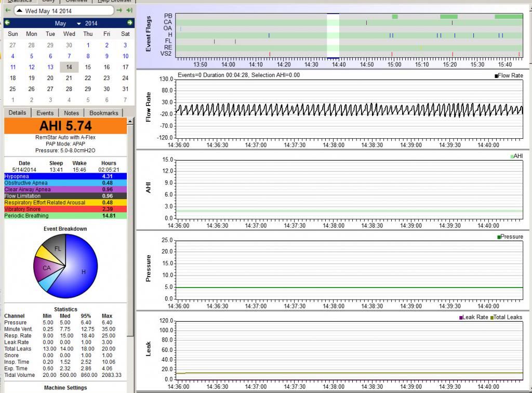Select May 10 in the calendar
The width and height of the screenshot is (532, 393).
(125, 56)
